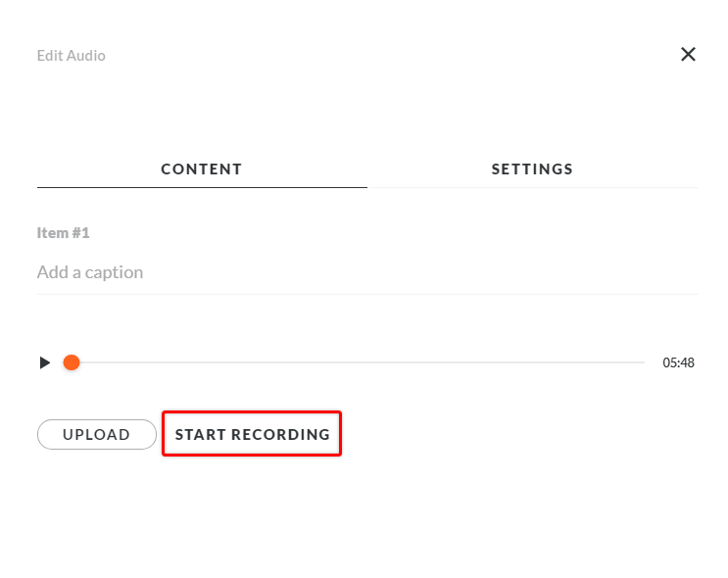Screen dimensions: 728x578
Task: Focus the Add a caption field
Action: (x=366, y=272)
